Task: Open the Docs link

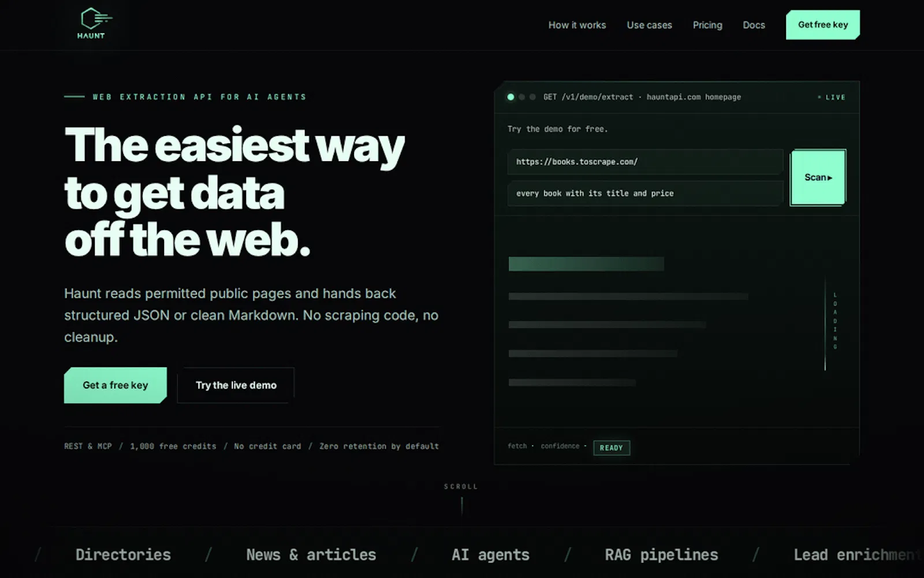Action: (754, 25)
